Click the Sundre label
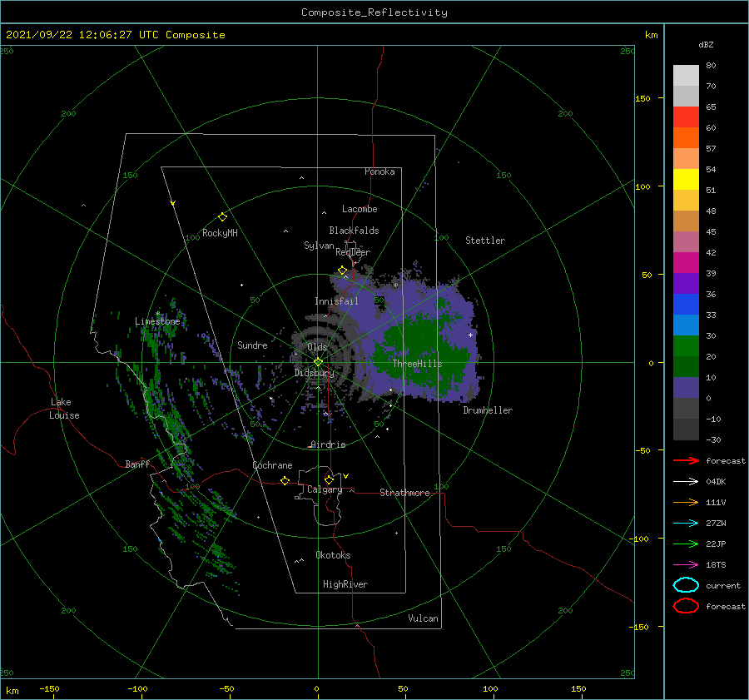 (252, 345)
